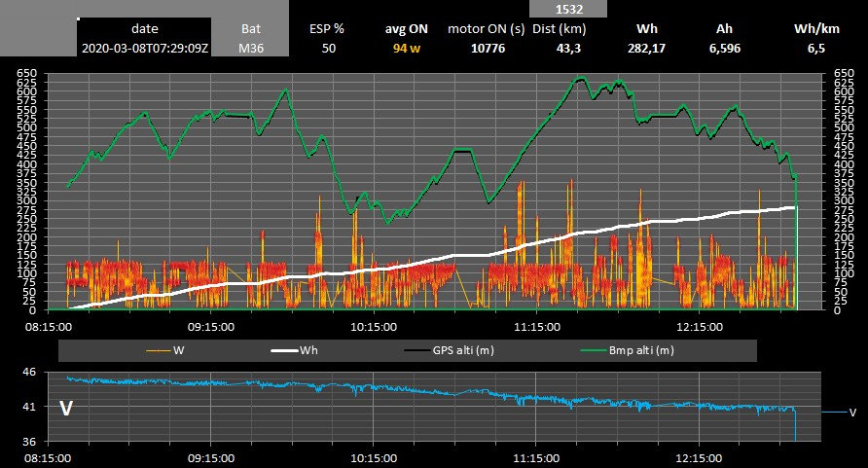Click the timestamp 2020-03-08T07:29:09Z cell
The image size is (868, 468).
144,48
